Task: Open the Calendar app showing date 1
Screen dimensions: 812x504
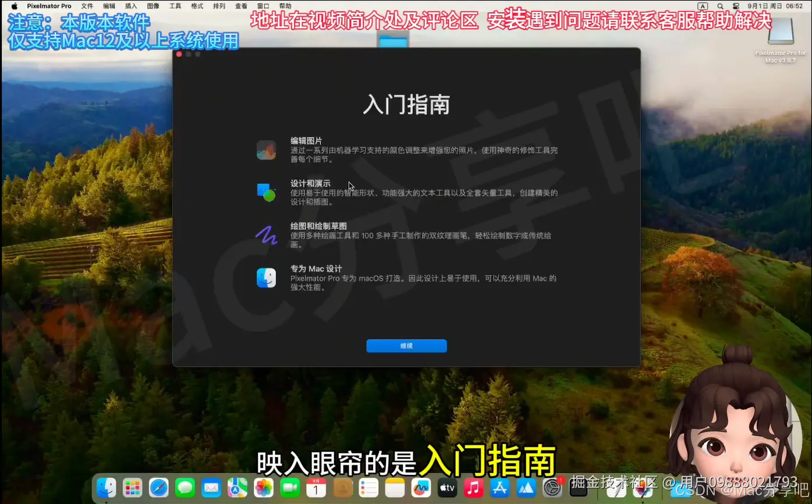Action: pos(315,488)
